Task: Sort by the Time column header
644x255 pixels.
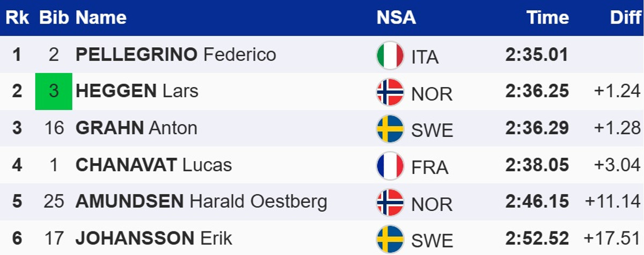Action: pos(547,18)
